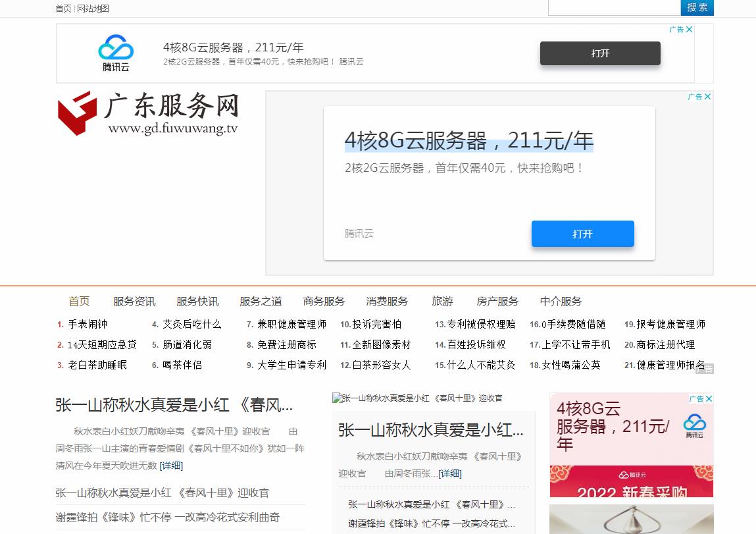Open ranked link 报考健康管理师
Image resolution: width=756 pixels, height=534 pixels.
click(x=671, y=324)
